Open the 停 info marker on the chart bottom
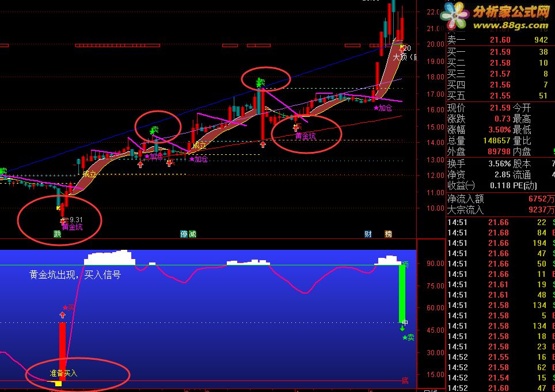 [x=184, y=234]
